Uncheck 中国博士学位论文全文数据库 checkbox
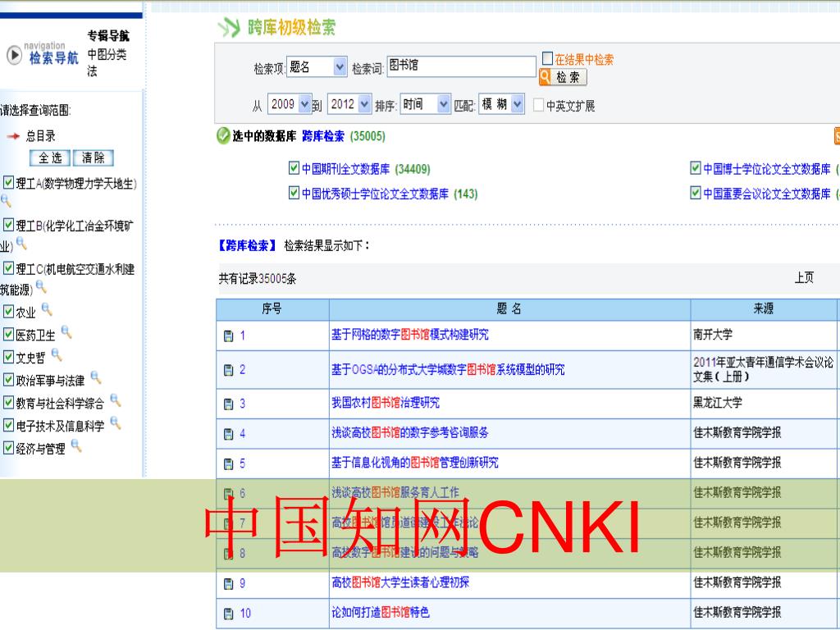Viewport: 840px width, 630px height. pyautogui.click(x=696, y=168)
